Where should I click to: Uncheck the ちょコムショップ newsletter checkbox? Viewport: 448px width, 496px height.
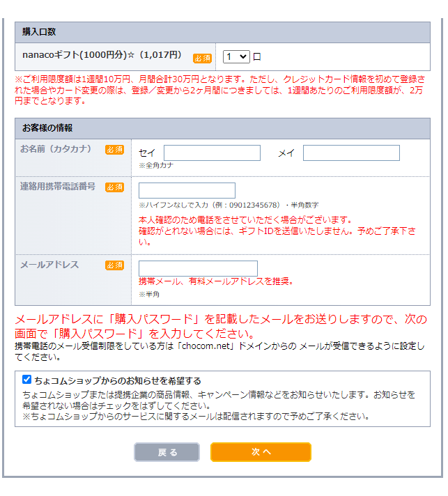(x=27, y=380)
